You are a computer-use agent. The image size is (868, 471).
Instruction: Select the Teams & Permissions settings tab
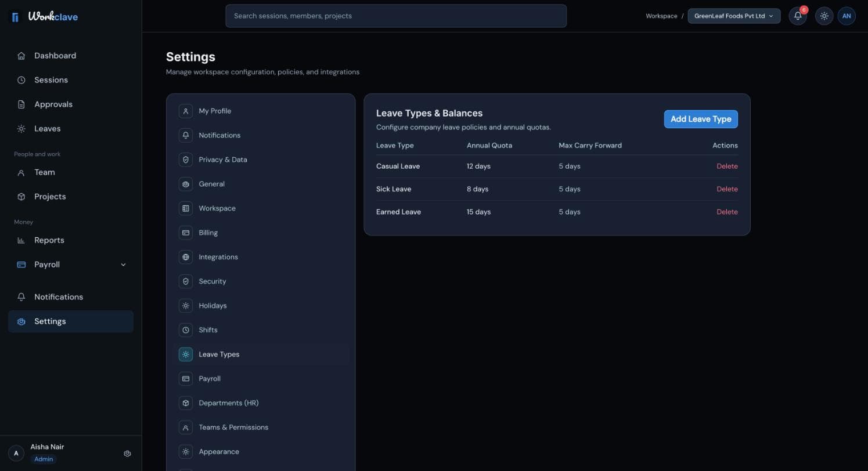[261, 427]
